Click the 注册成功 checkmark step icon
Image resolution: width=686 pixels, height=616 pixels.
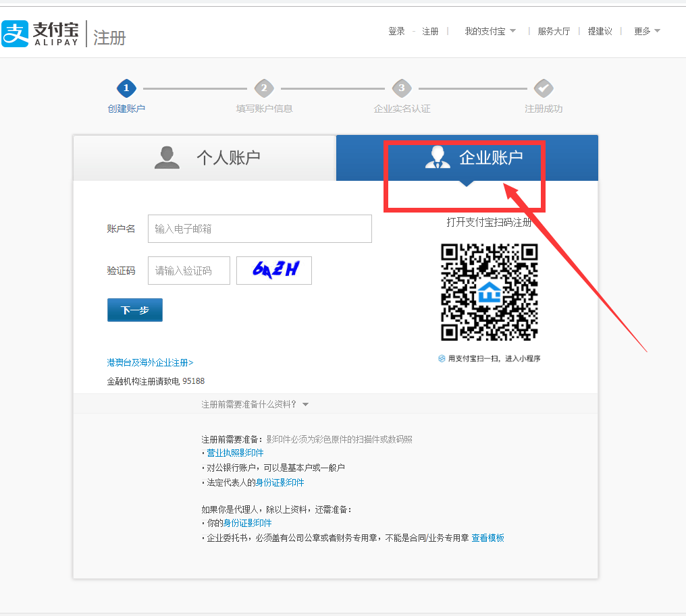tap(544, 88)
